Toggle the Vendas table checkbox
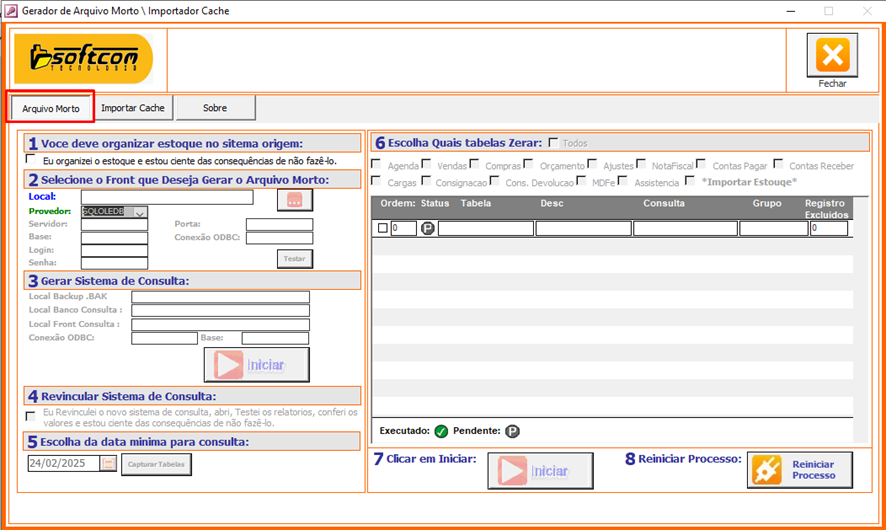Screen dimensions: 886x530 pyautogui.click(x=427, y=165)
